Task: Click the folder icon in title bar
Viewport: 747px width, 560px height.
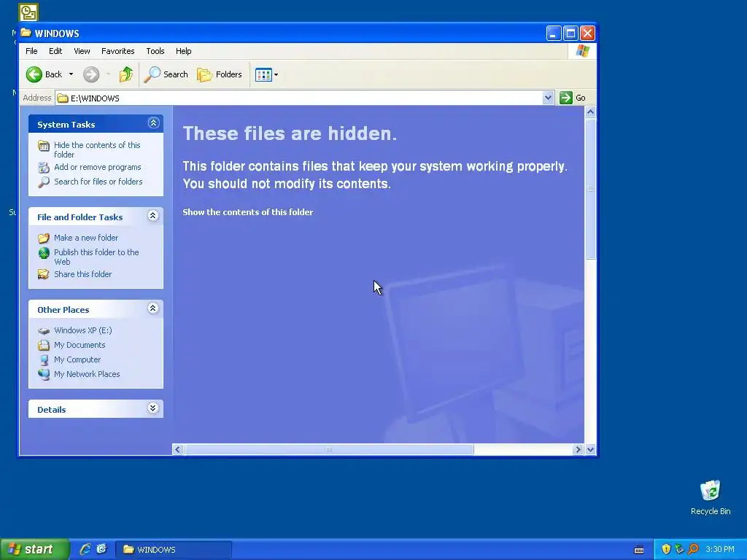Action: [26, 33]
